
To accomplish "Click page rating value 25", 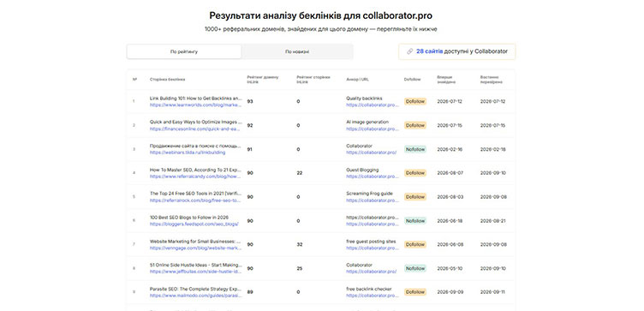I will click(x=300, y=268).
